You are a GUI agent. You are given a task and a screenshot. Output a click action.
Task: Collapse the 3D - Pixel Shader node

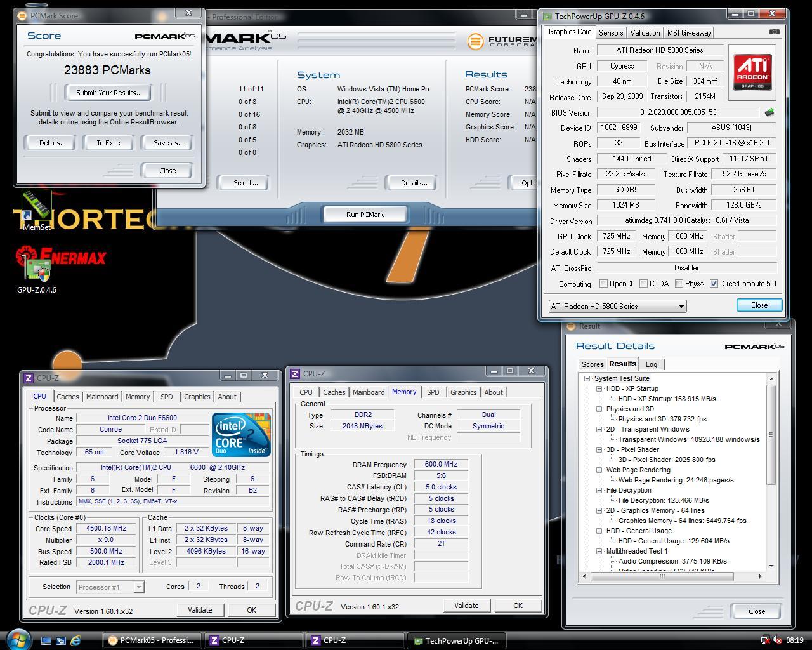[x=599, y=449]
